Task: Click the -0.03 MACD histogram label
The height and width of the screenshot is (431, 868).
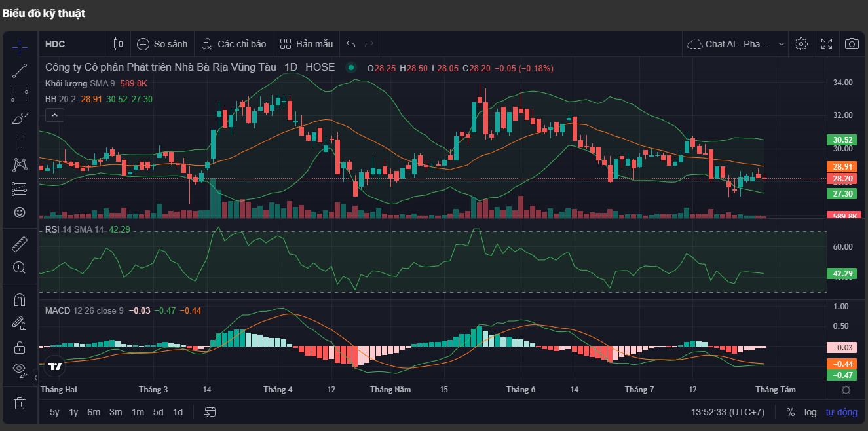Action: 842,348
